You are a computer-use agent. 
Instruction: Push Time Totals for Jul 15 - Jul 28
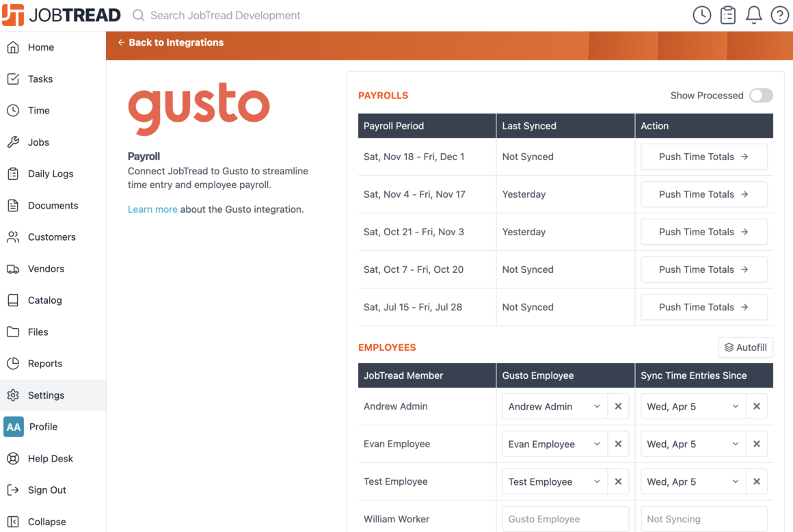click(x=704, y=307)
